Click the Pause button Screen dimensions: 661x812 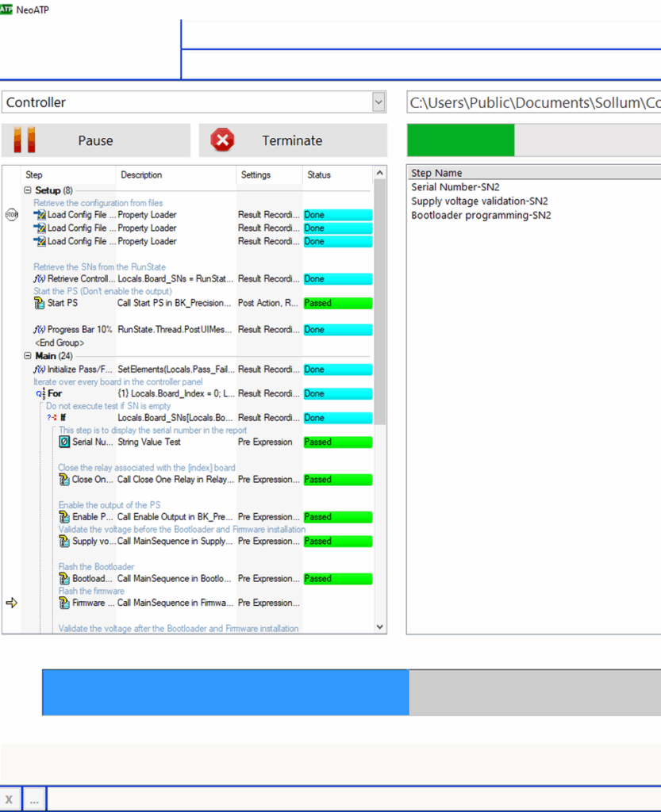click(96, 140)
